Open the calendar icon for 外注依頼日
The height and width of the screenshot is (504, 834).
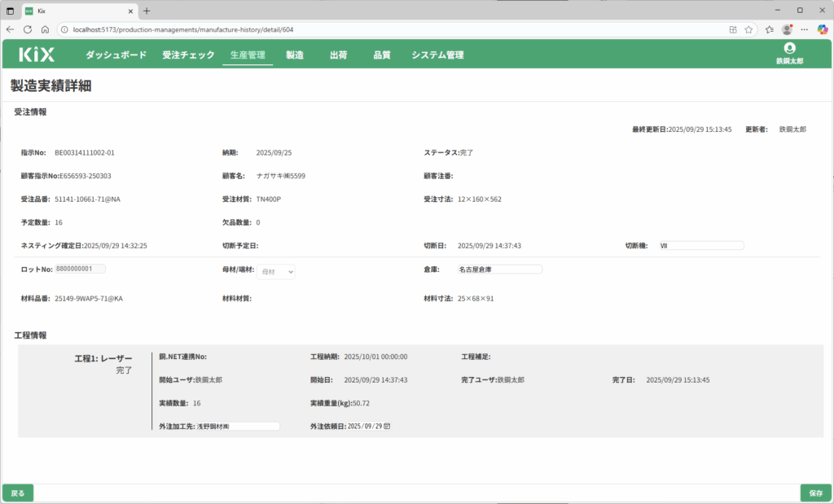(x=387, y=426)
